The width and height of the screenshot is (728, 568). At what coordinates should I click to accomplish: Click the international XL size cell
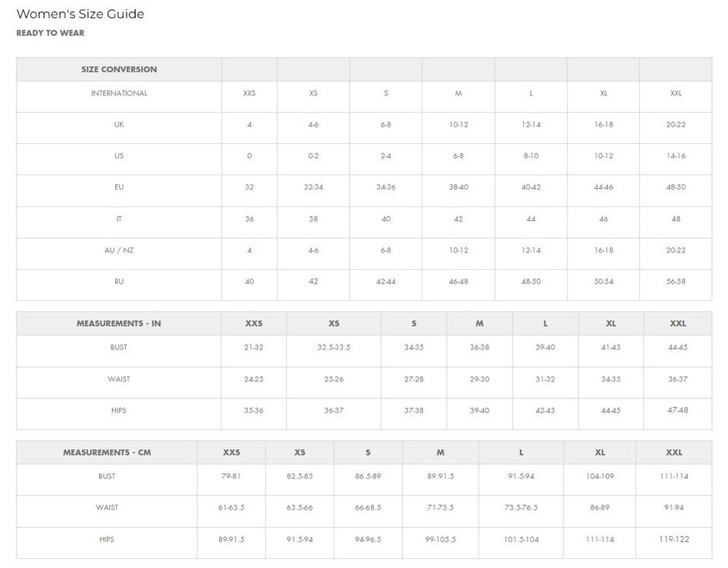pos(603,93)
